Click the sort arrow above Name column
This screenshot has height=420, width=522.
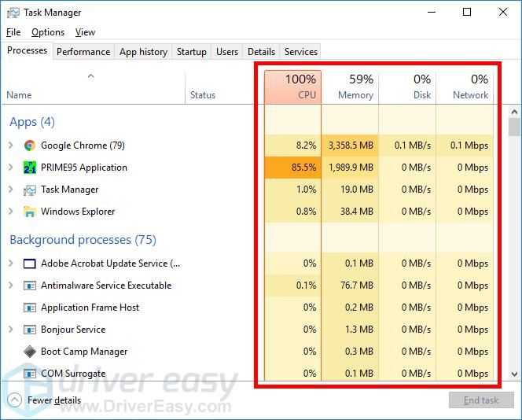(x=90, y=76)
